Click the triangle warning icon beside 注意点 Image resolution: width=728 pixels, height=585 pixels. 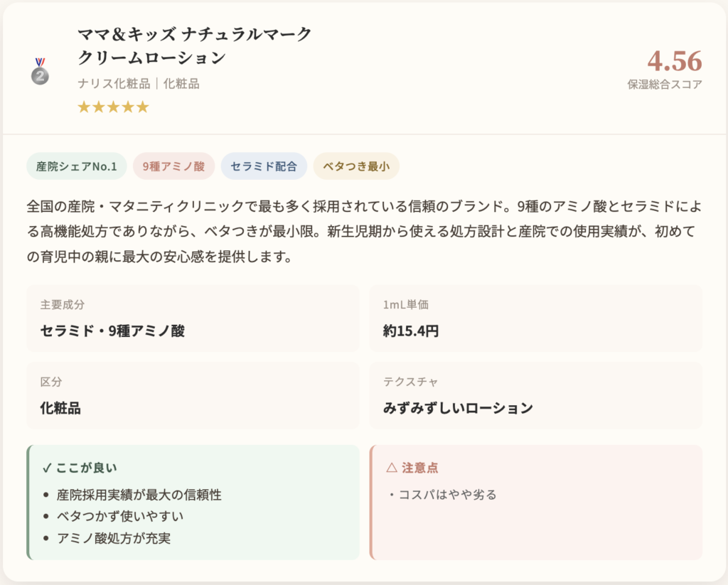[391, 468]
